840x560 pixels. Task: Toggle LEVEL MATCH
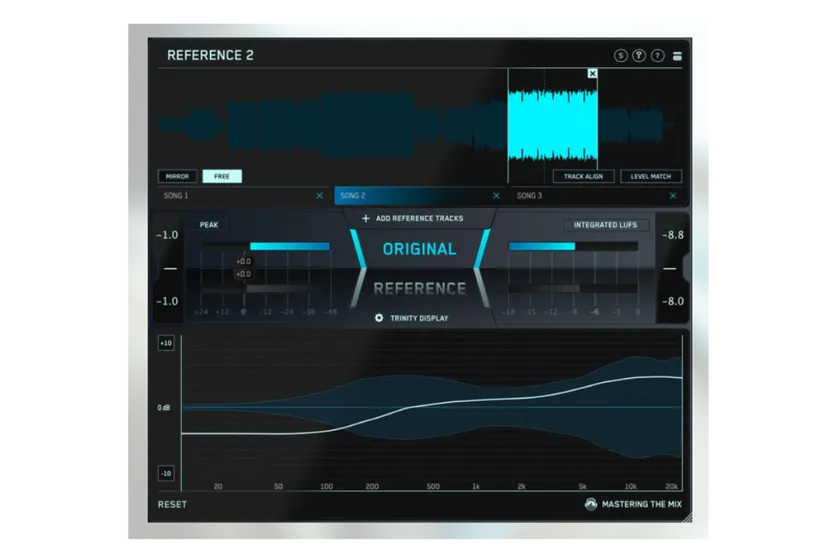651,176
